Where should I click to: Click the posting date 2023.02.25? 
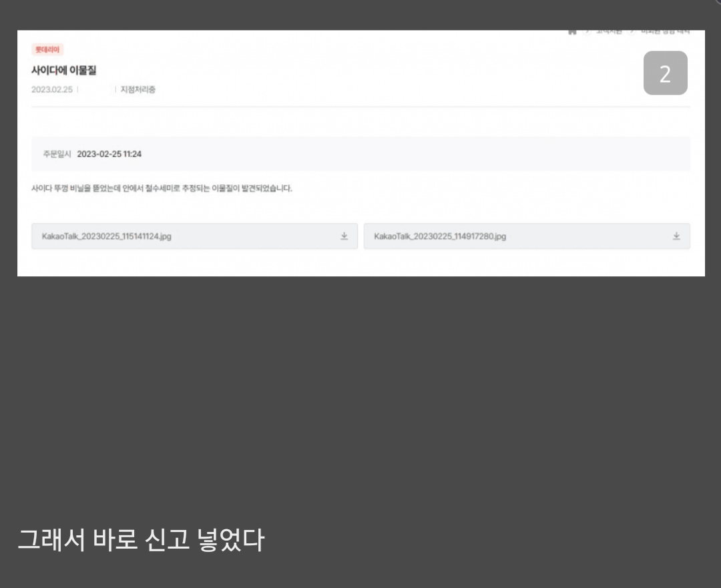[52, 89]
